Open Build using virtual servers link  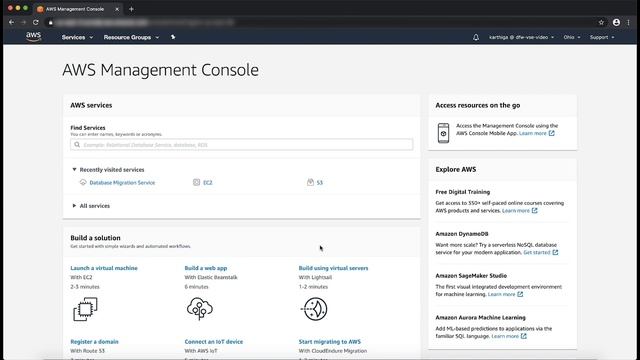coord(333,268)
